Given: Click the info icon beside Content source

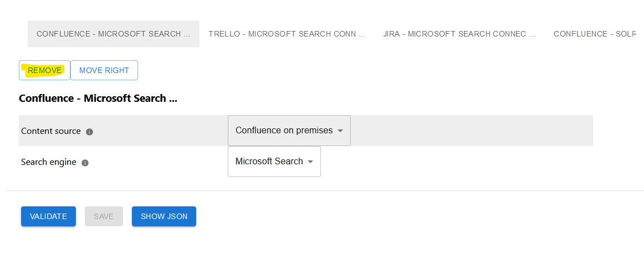Looking at the screenshot, I should pyautogui.click(x=90, y=132).
